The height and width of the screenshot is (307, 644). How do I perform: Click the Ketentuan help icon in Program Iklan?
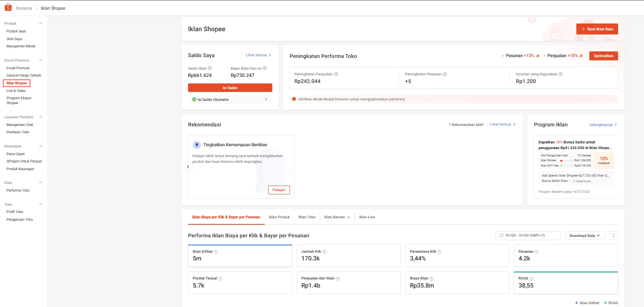click(574, 181)
